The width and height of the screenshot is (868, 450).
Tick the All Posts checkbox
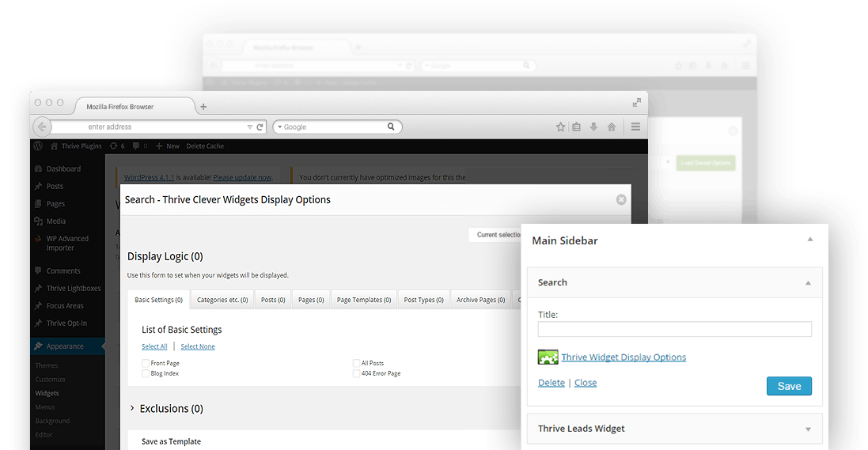(x=356, y=363)
